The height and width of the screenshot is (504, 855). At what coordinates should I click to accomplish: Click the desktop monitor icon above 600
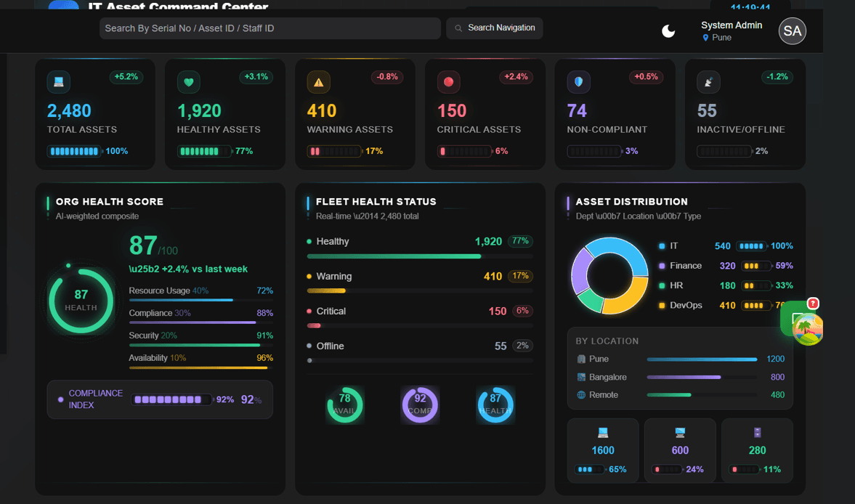680,433
